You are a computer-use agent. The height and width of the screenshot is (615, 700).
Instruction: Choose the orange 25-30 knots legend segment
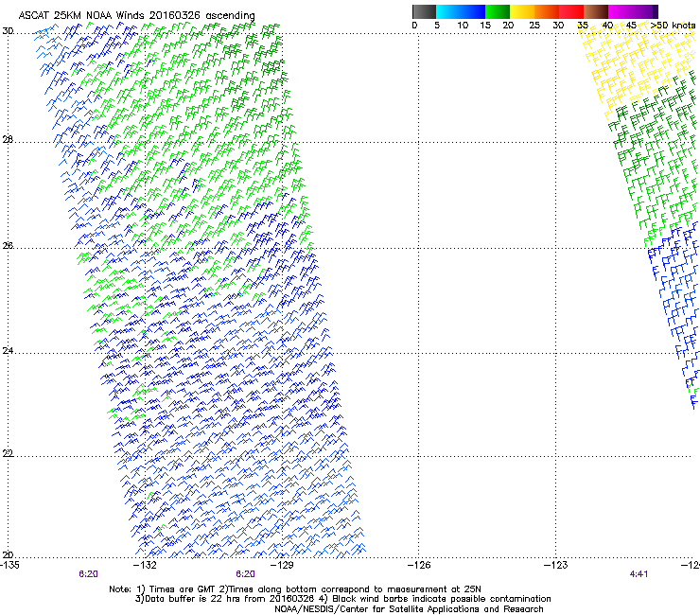coord(547,11)
